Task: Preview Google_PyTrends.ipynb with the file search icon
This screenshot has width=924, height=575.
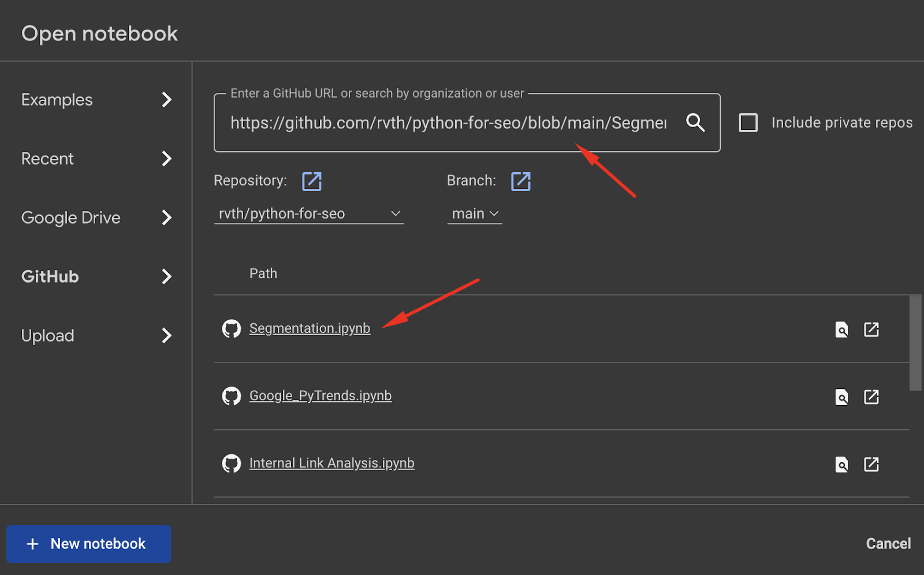Action: pyautogui.click(x=842, y=397)
